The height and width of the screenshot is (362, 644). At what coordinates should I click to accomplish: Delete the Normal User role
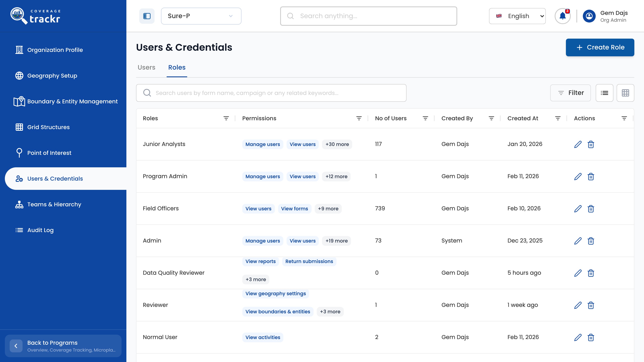(591, 337)
